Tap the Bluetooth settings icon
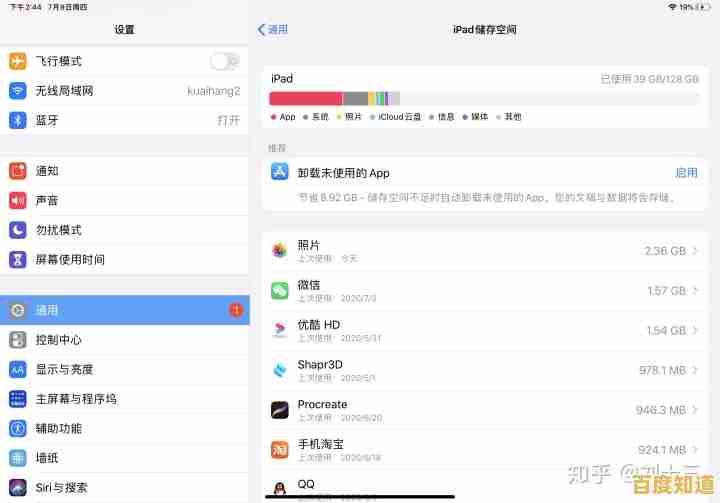720x503 pixels. (17, 120)
